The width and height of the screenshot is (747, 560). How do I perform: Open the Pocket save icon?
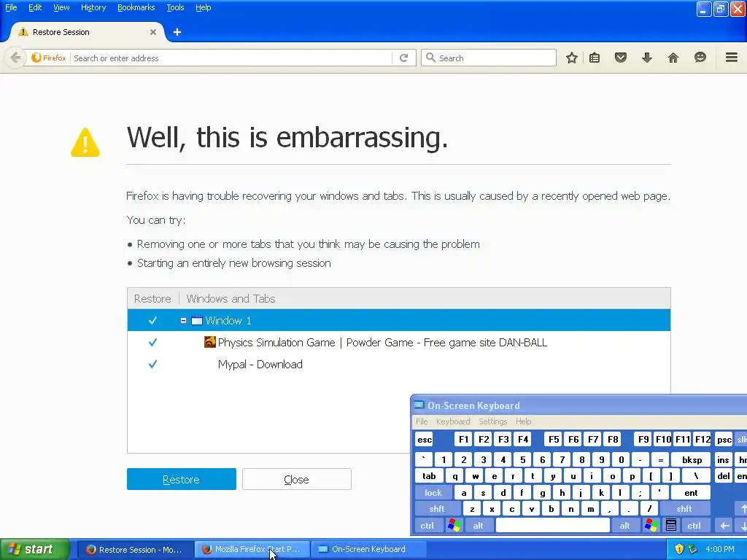tap(620, 58)
